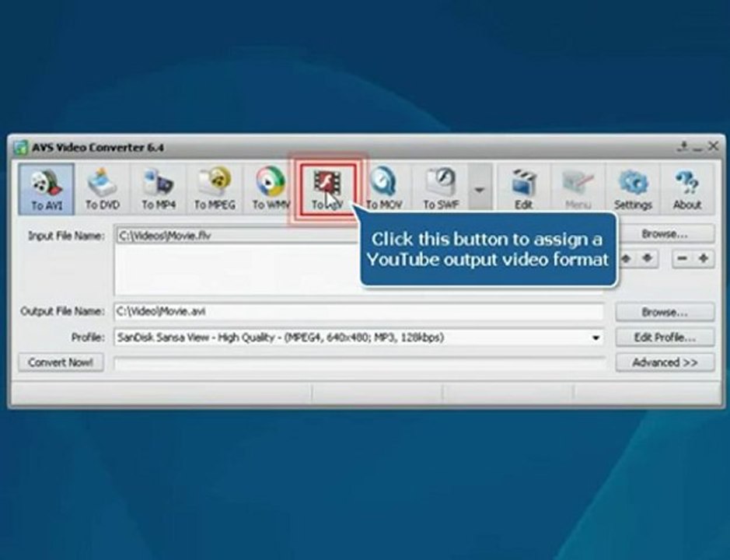The image size is (730, 560).
Task: Select To MPEG format icon
Action: (215, 189)
